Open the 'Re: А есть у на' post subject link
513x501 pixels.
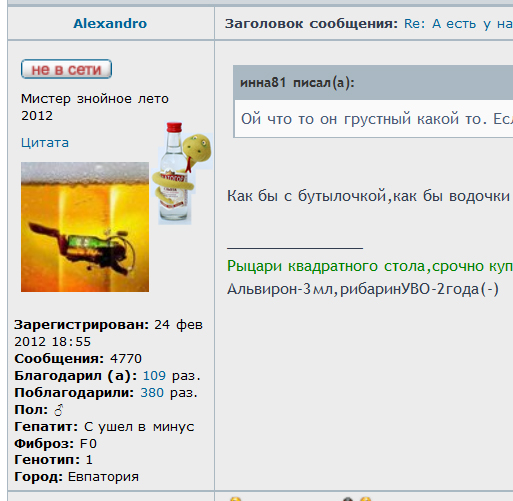click(x=458, y=24)
